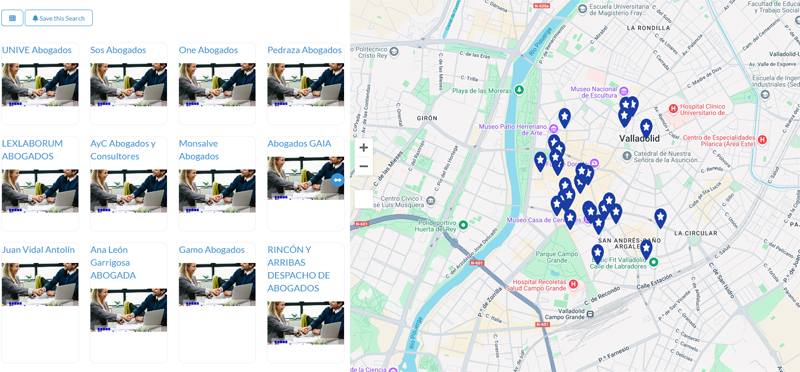The height and width of the screenshot is (372, 800).
Task: Click the Monsalve Abogados card photo
Action: pyautogui.click(x=217, y=191)
